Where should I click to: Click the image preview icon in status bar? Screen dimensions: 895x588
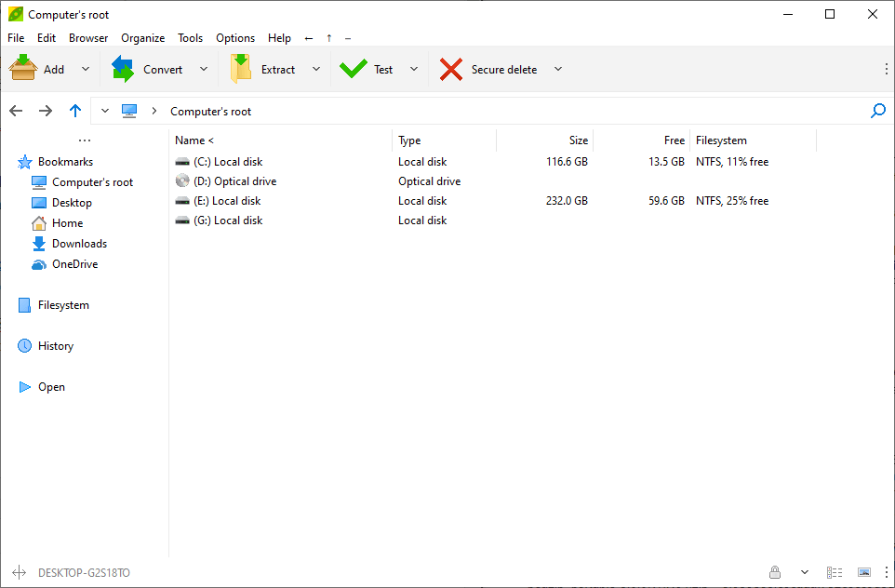(864, 572)
